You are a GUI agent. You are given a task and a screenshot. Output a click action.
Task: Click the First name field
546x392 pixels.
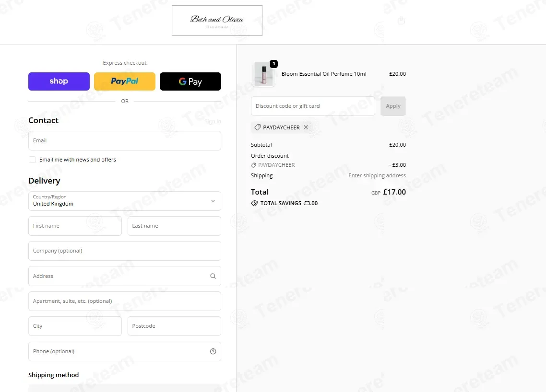(75, 226)
